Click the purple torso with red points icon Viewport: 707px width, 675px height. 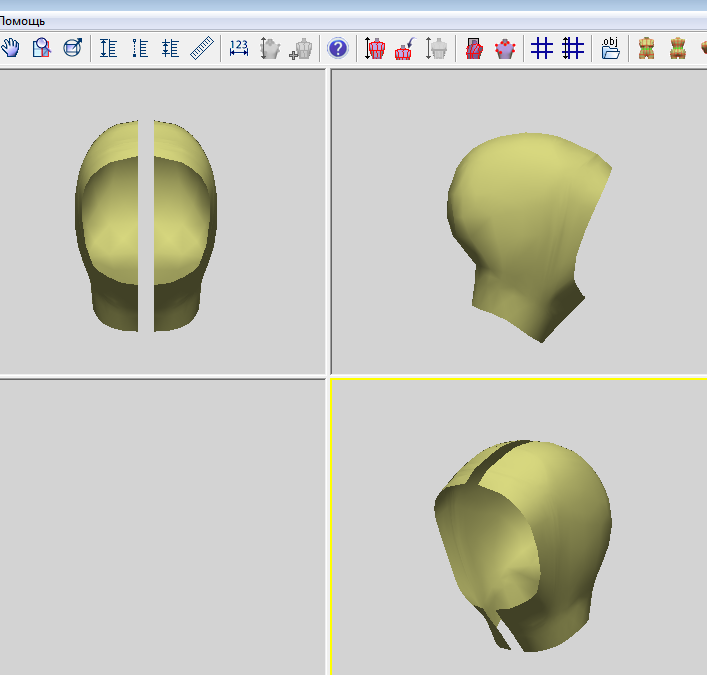tap(505, 47)
